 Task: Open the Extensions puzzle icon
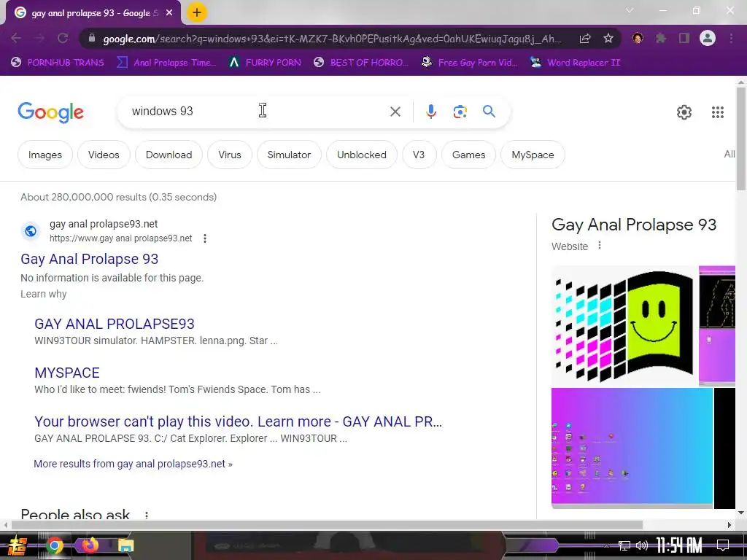coord(661,38)
